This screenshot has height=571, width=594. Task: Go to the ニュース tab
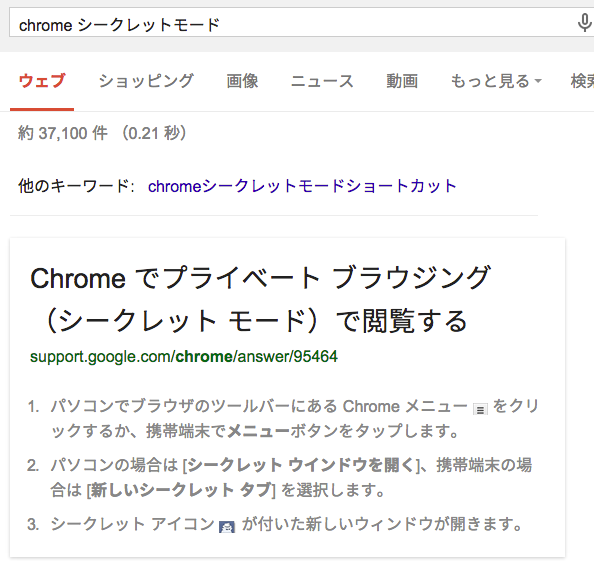[x=322, y=81]
